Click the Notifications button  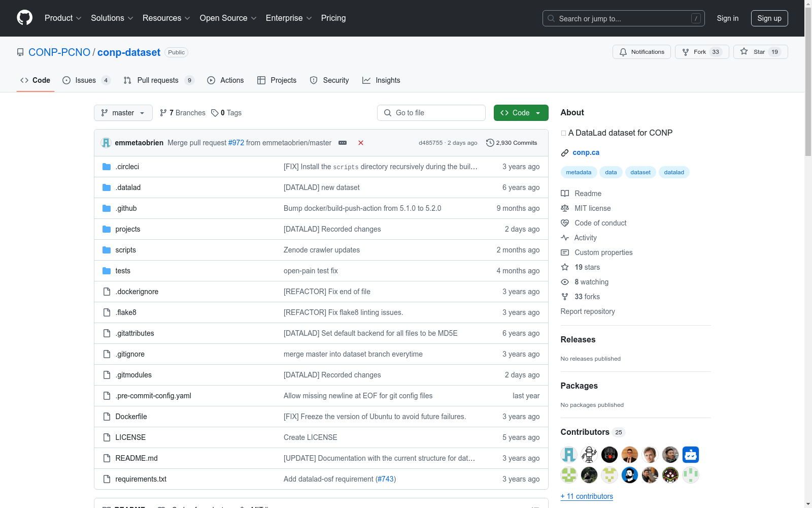point(642,52)
